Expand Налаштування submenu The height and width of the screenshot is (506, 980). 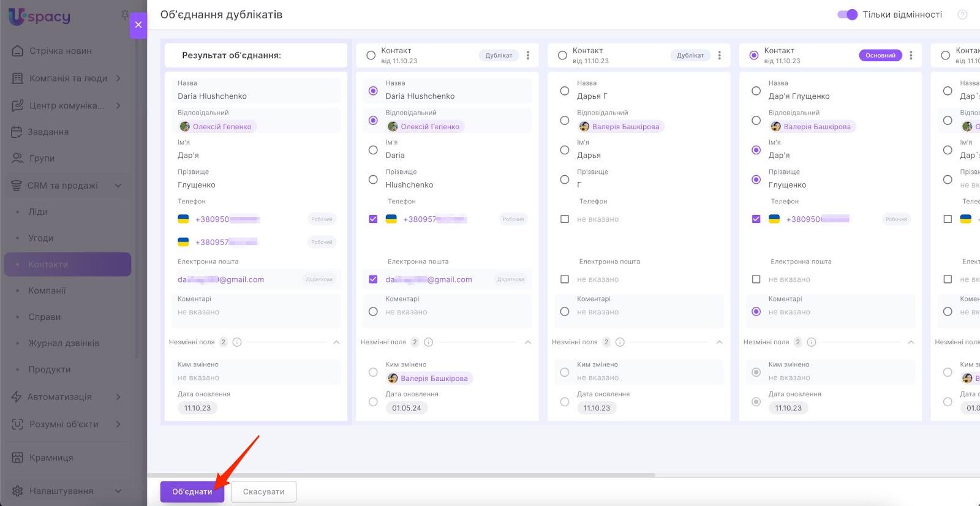(118, 491)
